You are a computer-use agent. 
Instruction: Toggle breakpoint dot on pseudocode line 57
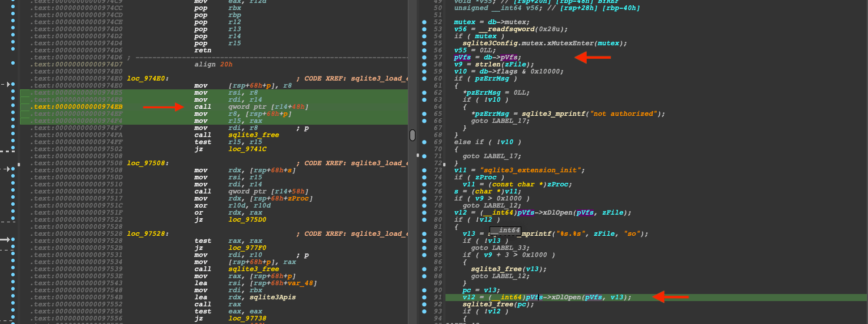tap(424, 57)
